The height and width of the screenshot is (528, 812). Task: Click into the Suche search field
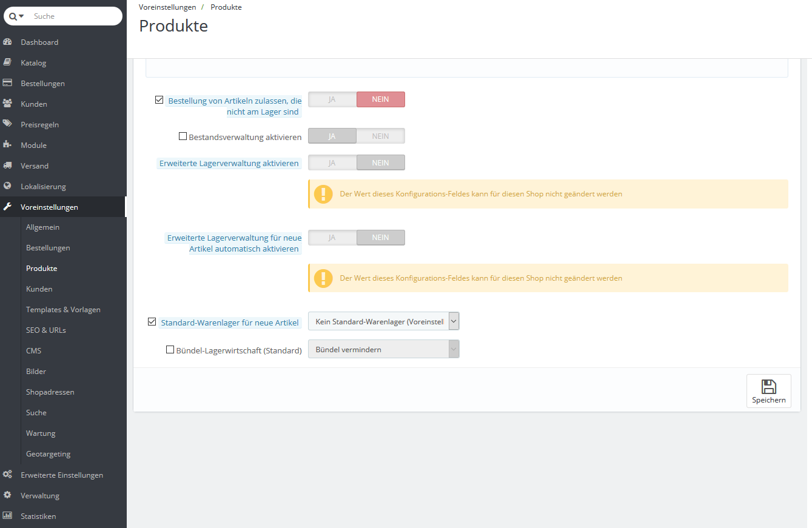tap(75, 16)
